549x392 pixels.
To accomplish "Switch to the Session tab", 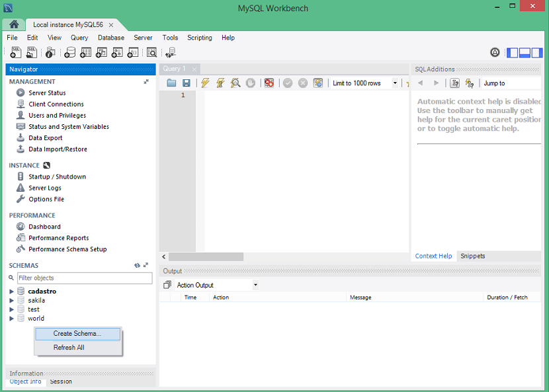I will 61,381.
